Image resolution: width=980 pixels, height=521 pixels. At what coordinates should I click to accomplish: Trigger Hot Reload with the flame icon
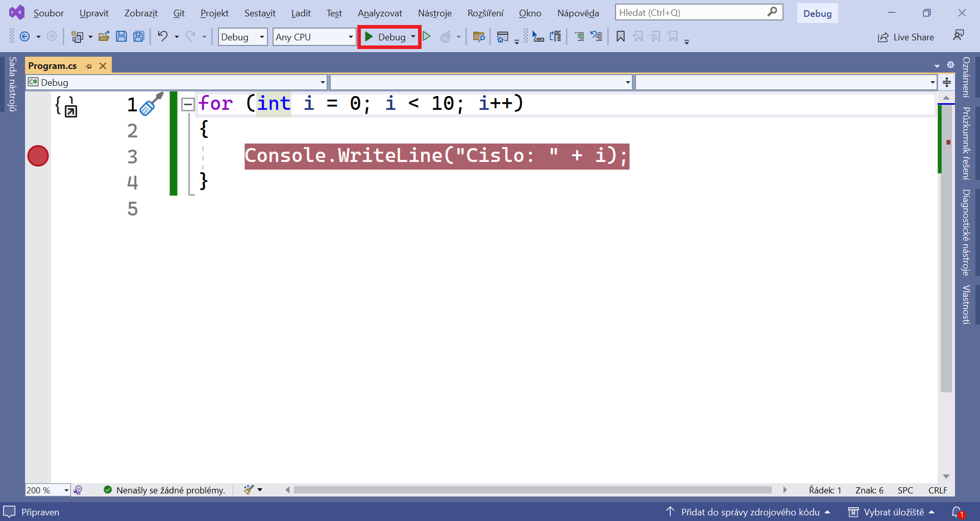447,36
